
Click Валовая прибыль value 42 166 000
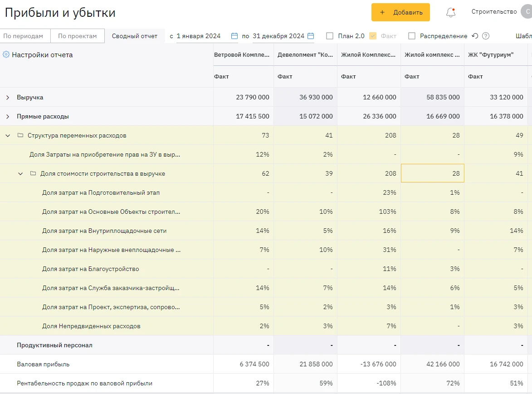tap(443, 364)
